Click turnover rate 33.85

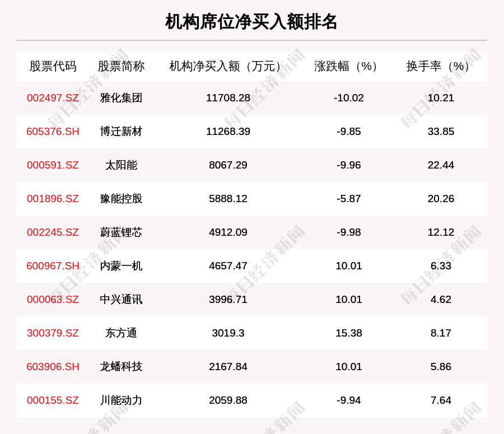tap(441, 132)
